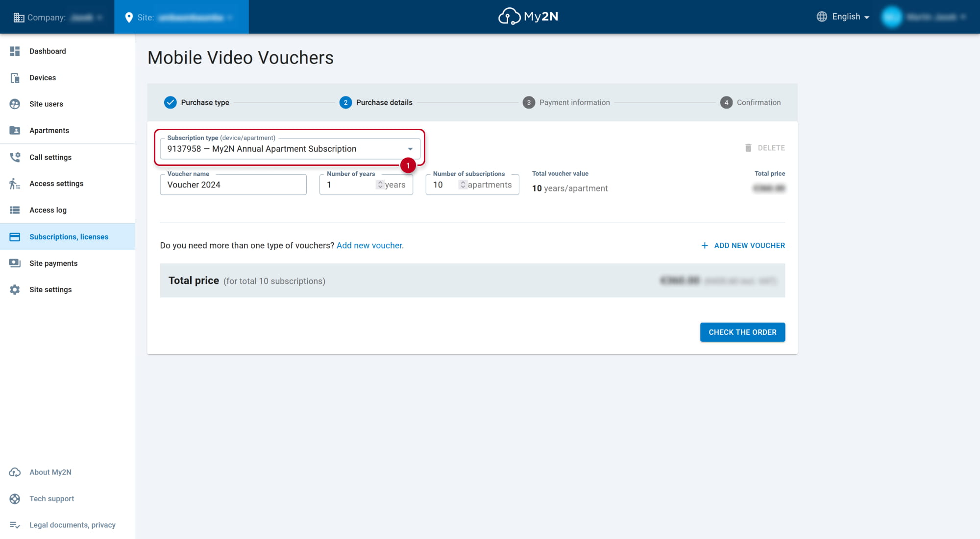
Task: Open Devices menu item
Action: 68,77
